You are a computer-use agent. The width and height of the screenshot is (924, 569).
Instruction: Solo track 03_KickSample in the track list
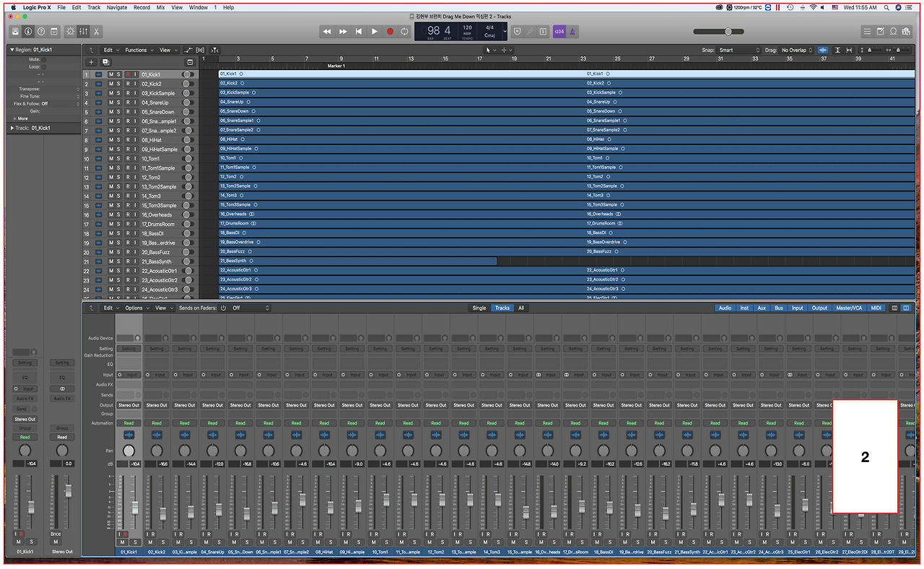(119, 93)
